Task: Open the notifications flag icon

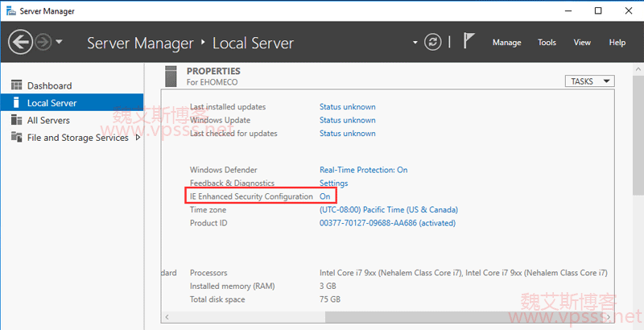Action: pyautogui.click(x=470, y=42)
